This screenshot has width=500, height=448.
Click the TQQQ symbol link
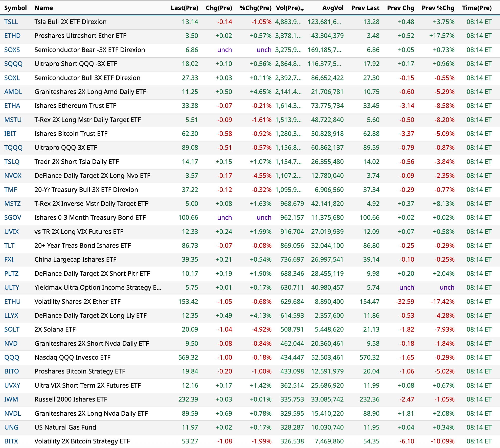(x=13, y=147)
